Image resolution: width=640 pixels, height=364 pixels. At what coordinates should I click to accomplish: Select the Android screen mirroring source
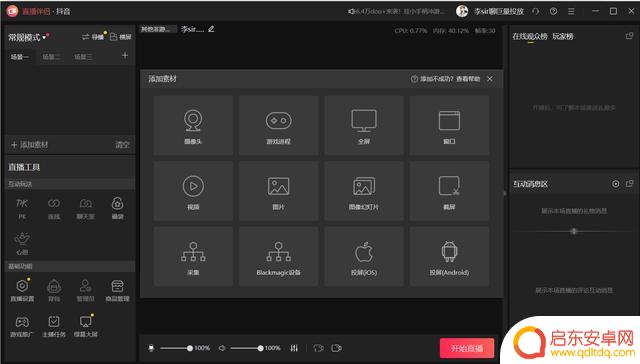click(449, 256)
